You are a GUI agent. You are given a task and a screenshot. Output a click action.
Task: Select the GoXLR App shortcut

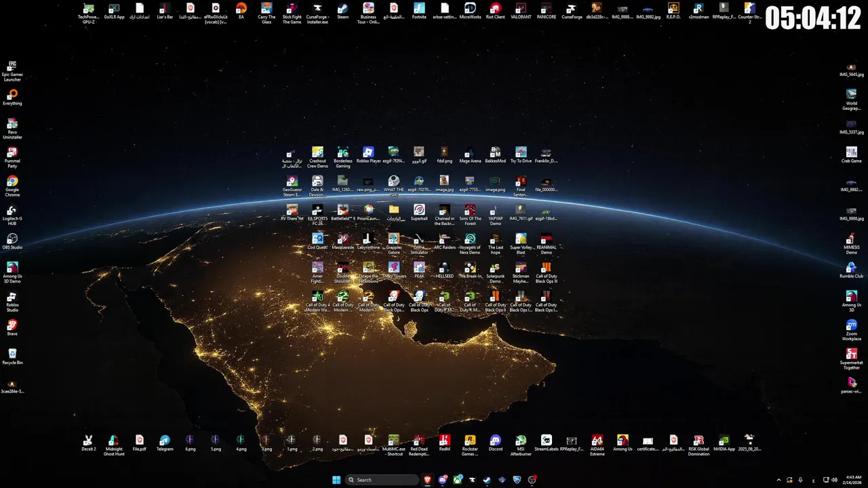click(114, 12)
